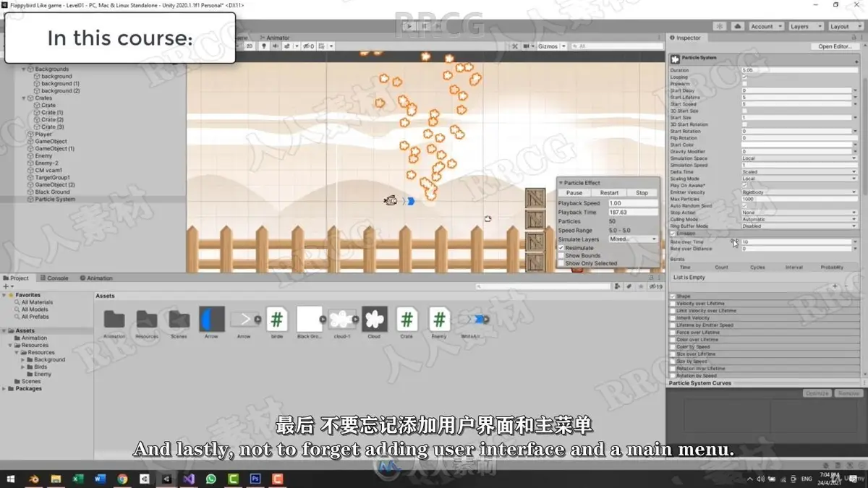Select the Cloud asset thumbnail
This screenshot has width=868, height=488.
coord(375,319)
